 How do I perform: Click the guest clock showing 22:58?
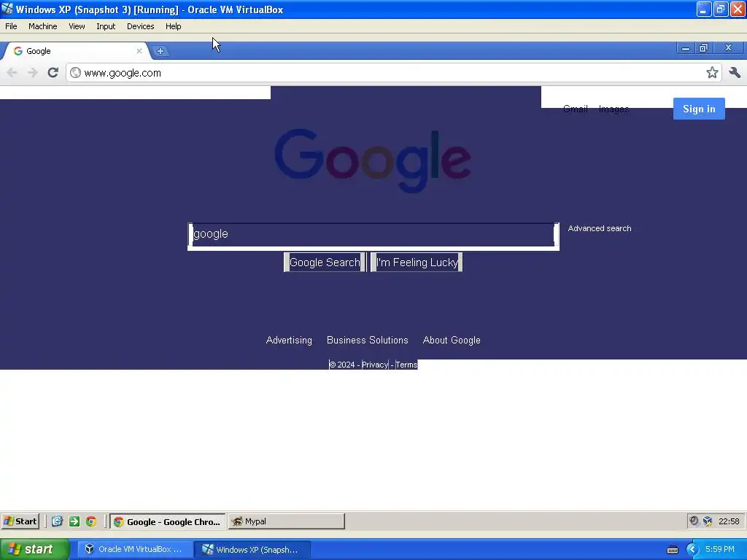point(729,521)
